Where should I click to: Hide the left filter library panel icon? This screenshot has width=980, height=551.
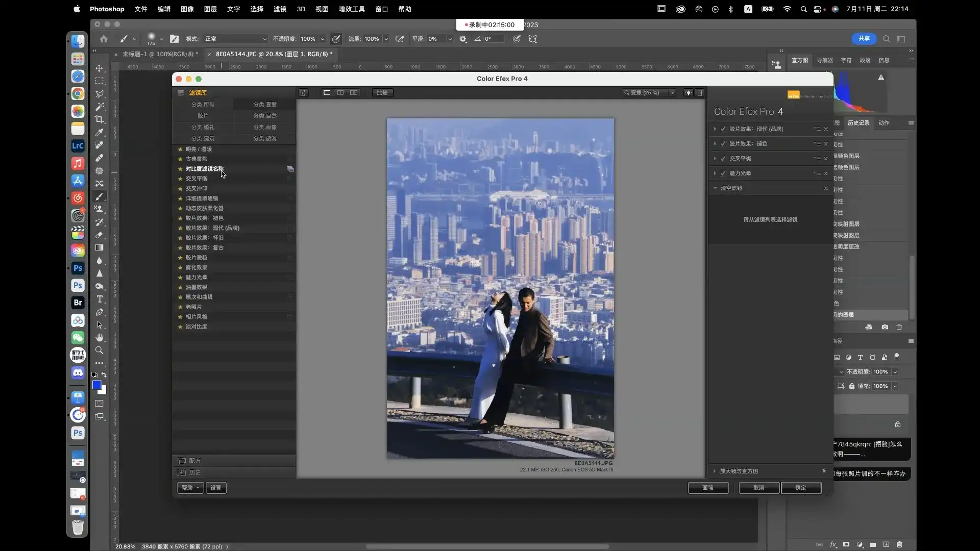click(303, 92)
